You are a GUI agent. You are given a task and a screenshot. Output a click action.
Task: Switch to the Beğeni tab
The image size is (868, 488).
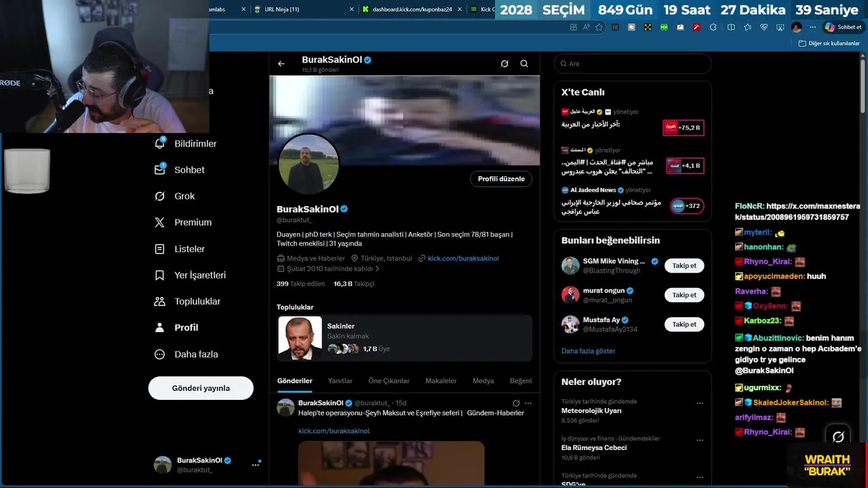pyautogui.click(x=521, y=381)
